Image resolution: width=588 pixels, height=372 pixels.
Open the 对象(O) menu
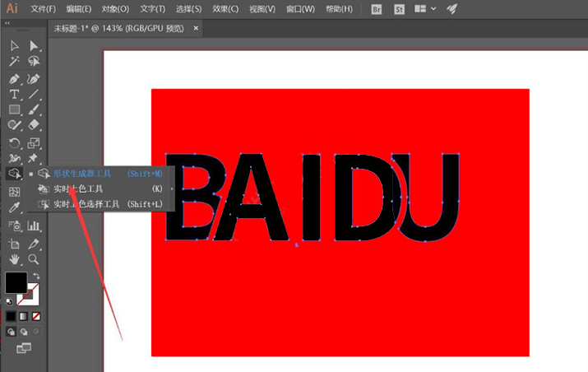tap(115, 8)
